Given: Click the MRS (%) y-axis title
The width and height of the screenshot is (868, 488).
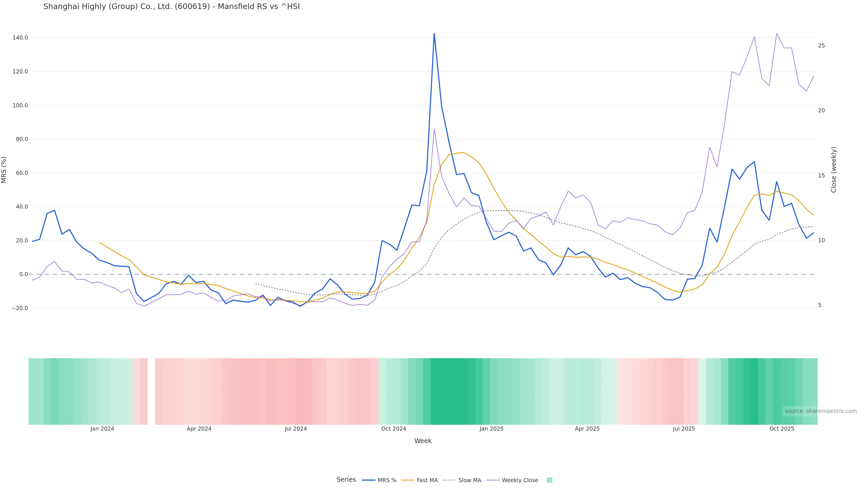Looking at the screenshot, I should tap(4, 169).
